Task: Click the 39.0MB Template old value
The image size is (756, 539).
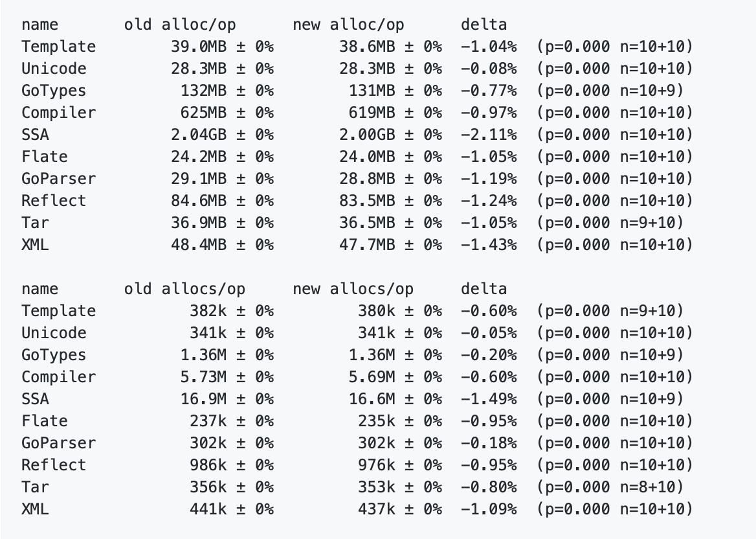Action: pos(199,47)
